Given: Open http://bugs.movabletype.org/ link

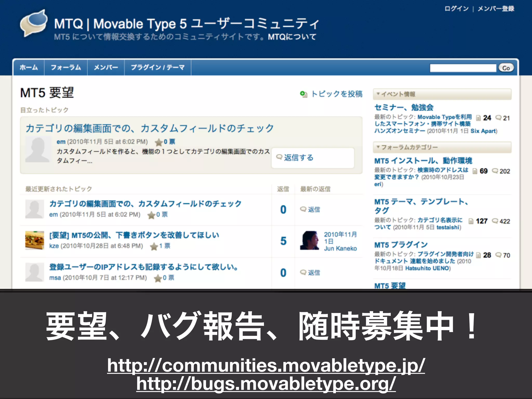Looking at the screenshot, I should 266,384.
